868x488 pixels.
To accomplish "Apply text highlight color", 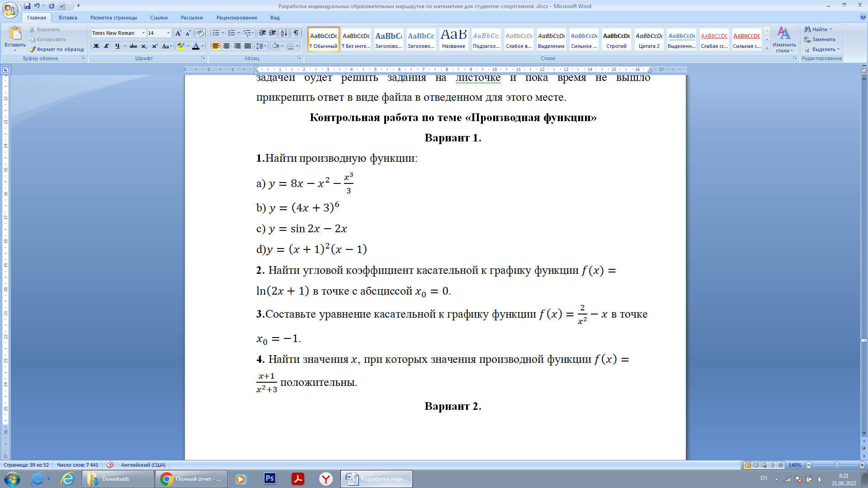I will (x=180, y=46).
